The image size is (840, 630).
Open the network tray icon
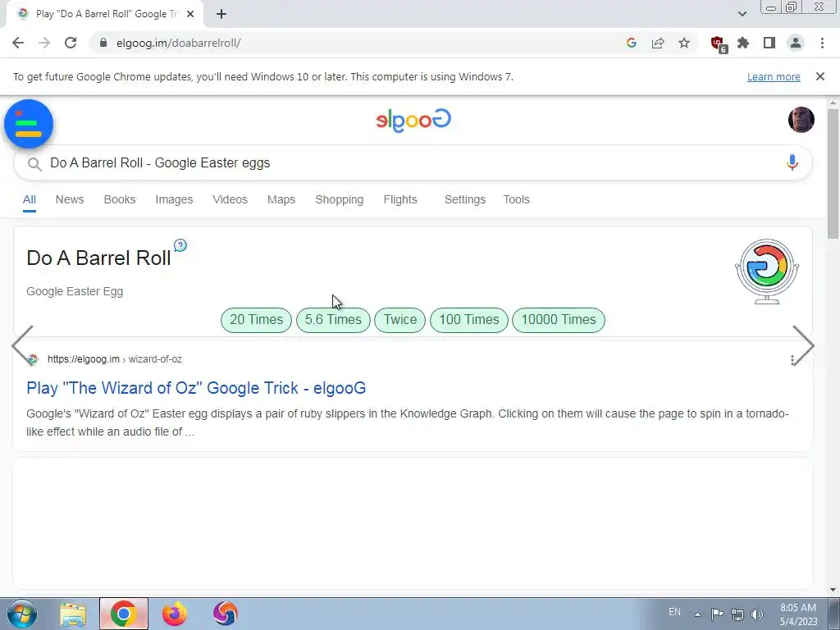737,614
